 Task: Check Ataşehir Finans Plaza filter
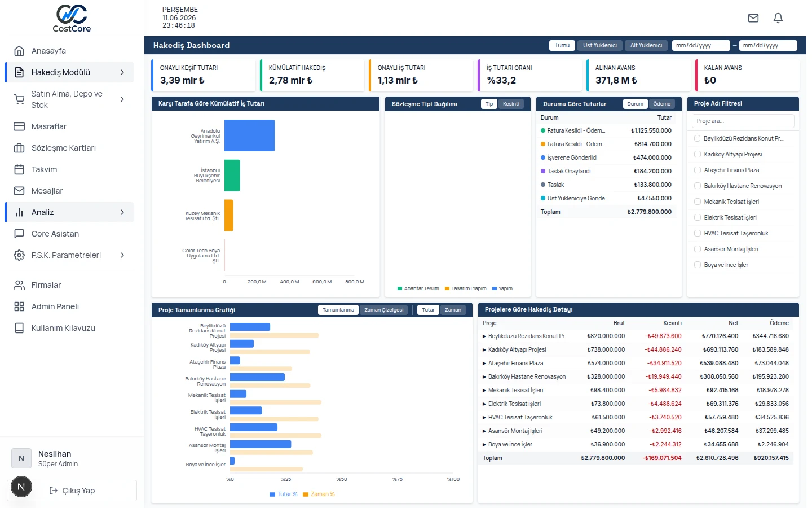click(x=697, y=170)
